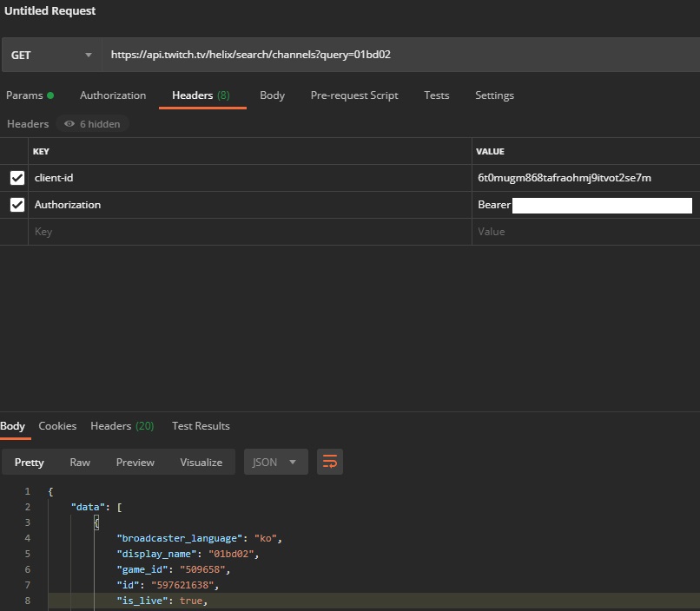Click the eye icon for hidden headers

click(69, 123)
